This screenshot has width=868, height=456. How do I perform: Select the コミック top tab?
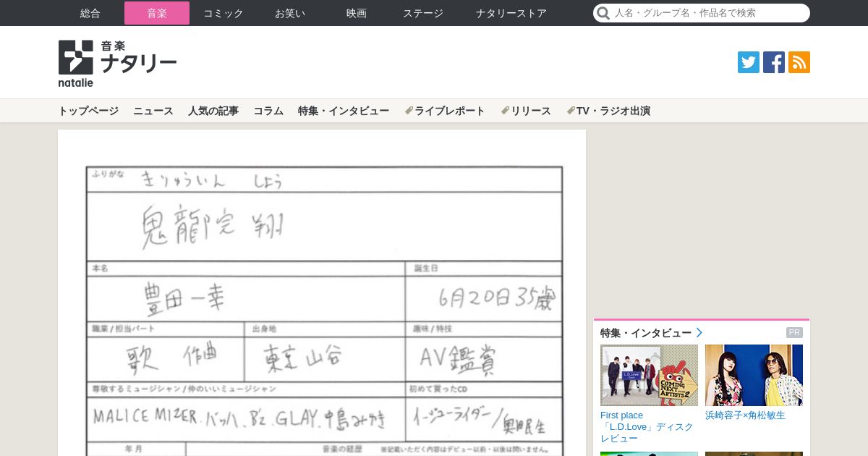coord(224,13)
